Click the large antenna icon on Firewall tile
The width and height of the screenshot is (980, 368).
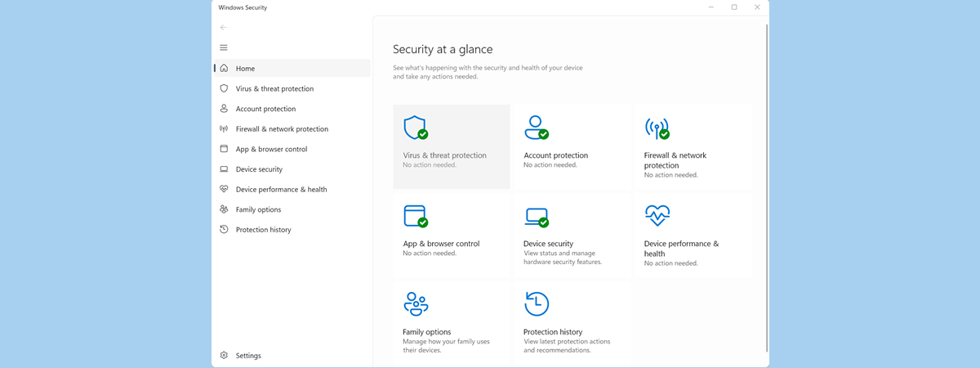coord(657,128)
